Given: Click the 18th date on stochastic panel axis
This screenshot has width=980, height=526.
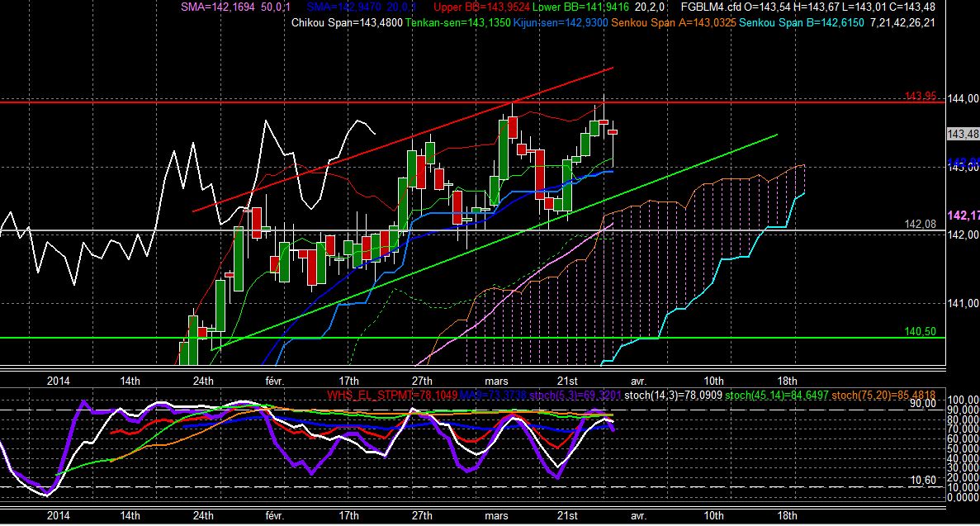Looking at the screenshot, I should tap(787, 515).
